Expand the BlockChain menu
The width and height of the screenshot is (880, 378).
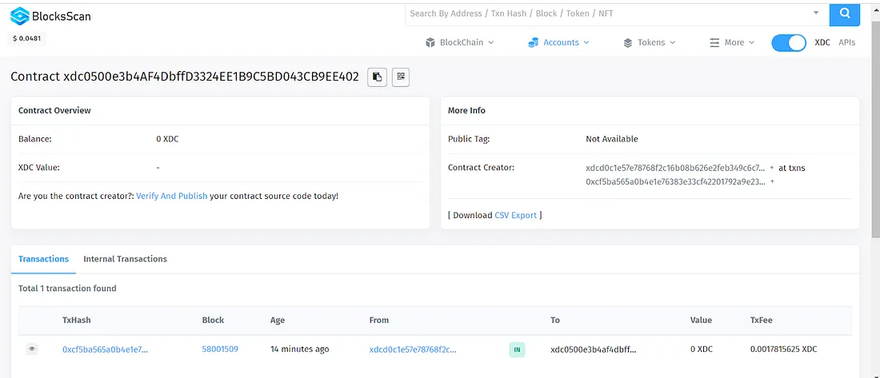(x=460, y=43)
